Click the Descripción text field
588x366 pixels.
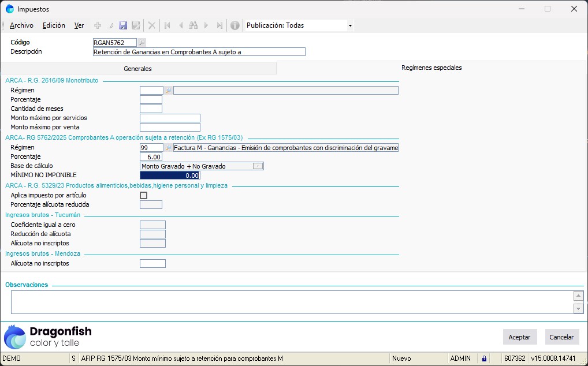point(199,52)
